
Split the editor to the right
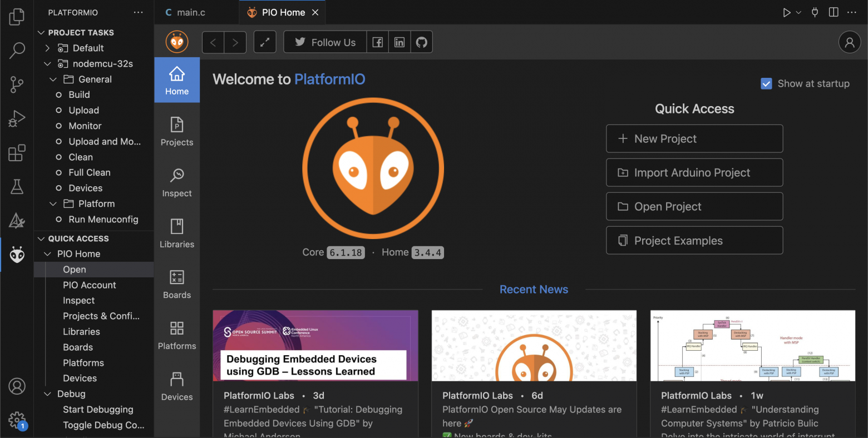[x=834, y=12]
